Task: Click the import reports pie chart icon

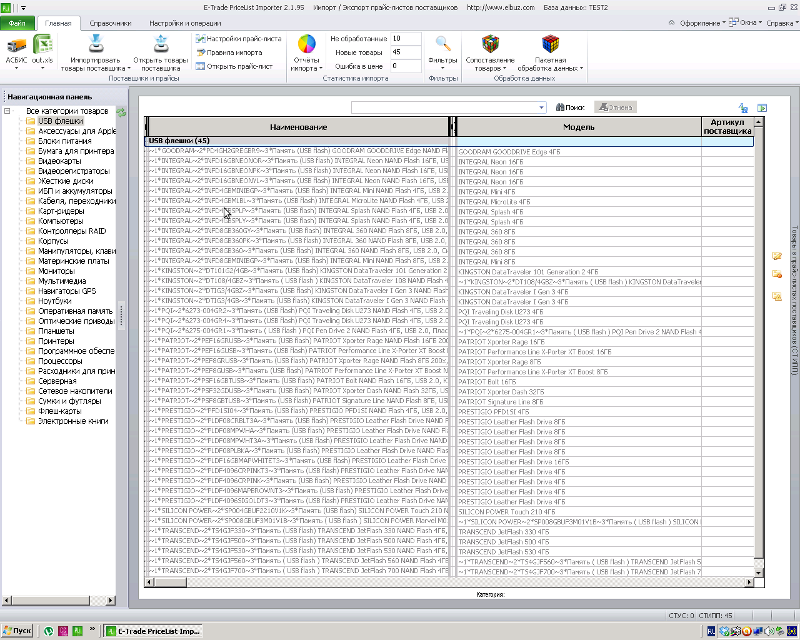Action: pos(307,44)
